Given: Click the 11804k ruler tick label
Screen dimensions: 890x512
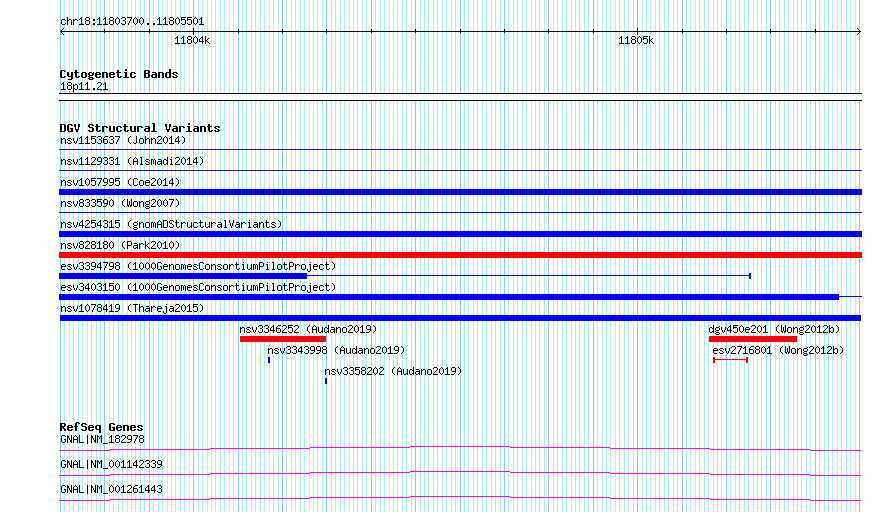Looking at the screenshot, I should click(x=192, y=41).
